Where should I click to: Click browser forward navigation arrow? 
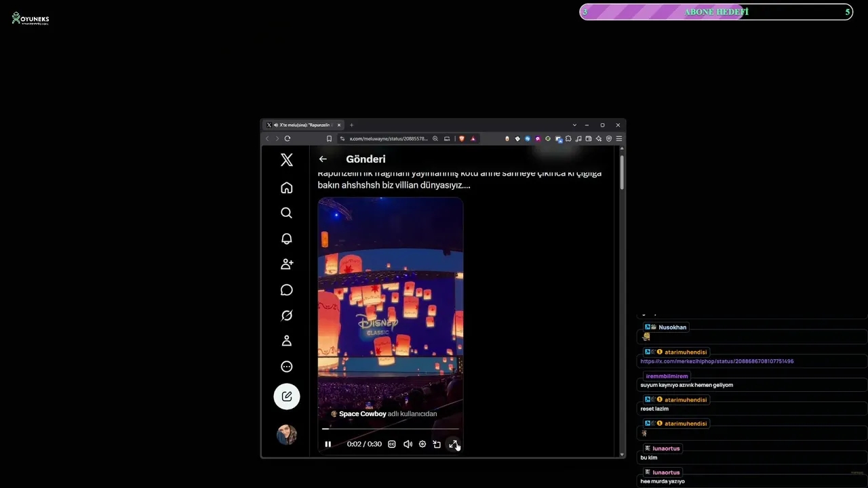(277, 139)
